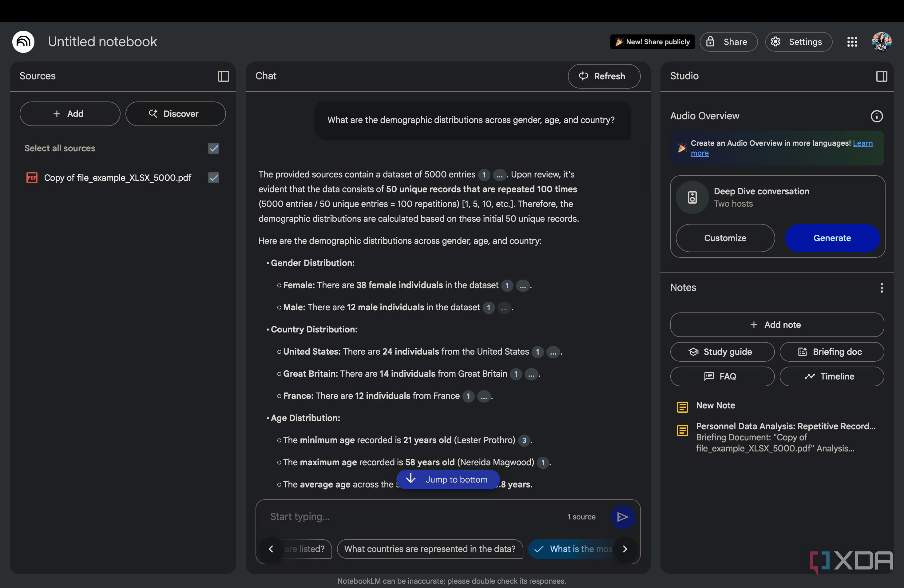Open citation 3 next to Lester Prothro
The image size is (904, 588).
coord(524,440)
